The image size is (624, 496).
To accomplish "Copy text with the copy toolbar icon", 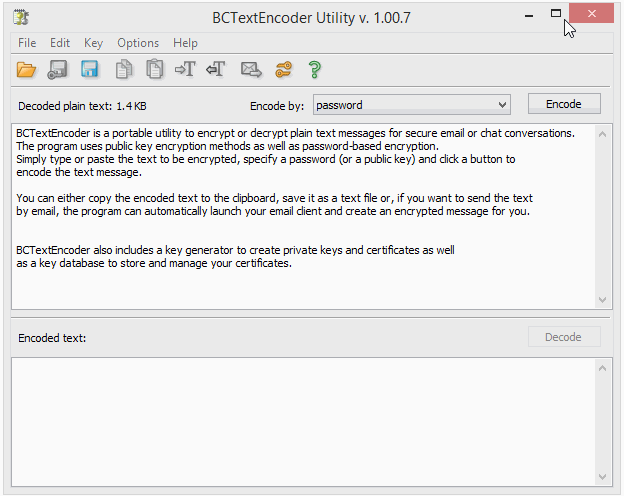I will pyautogui.click(x=124, y=69).
